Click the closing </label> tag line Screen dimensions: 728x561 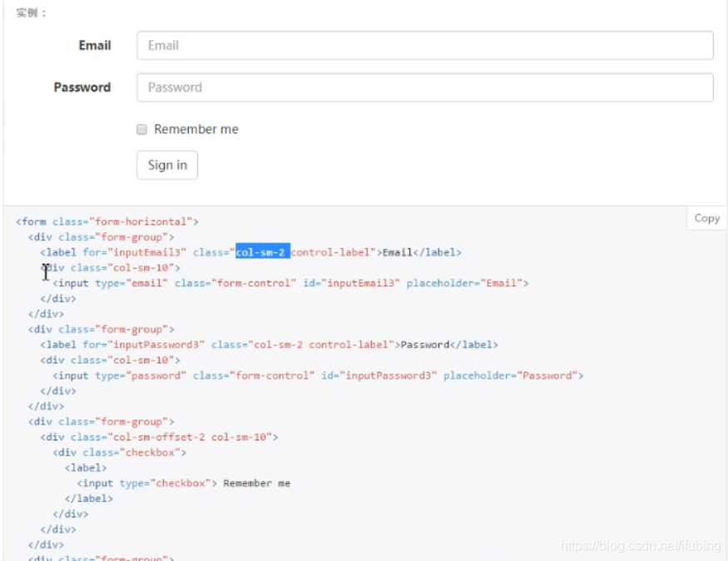(x=89, y=499)
